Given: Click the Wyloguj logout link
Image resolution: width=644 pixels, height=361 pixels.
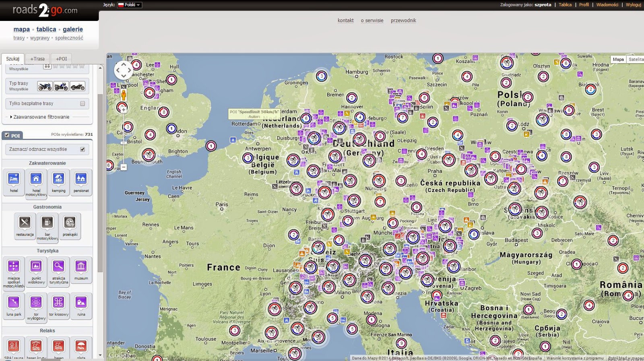Looking at the screenshot, I should pos(634,5).
